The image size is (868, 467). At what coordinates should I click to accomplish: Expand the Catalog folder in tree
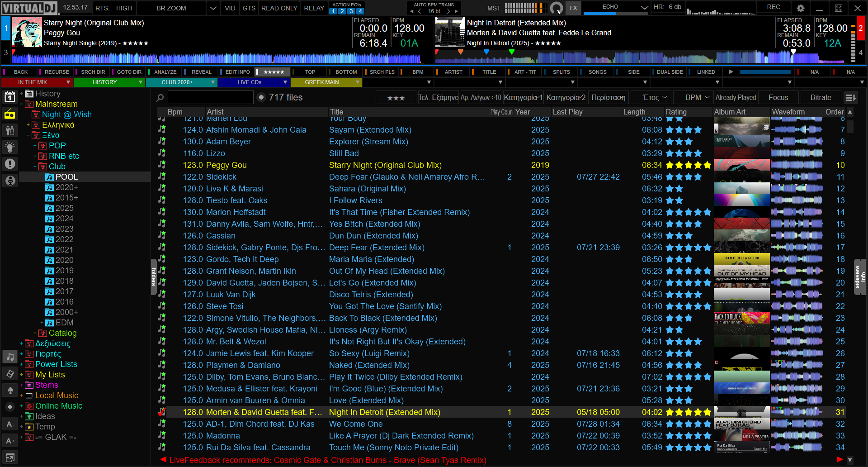35,334
